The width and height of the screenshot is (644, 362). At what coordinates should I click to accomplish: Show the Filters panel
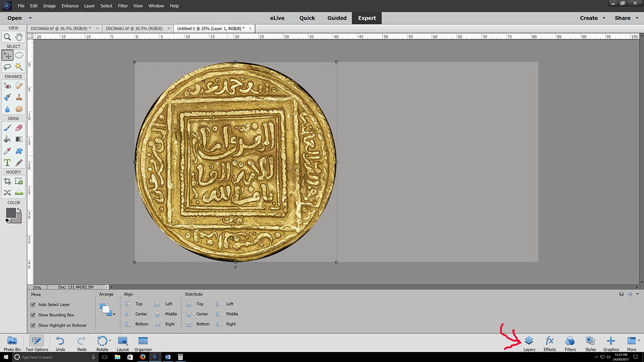click(570, 343)
